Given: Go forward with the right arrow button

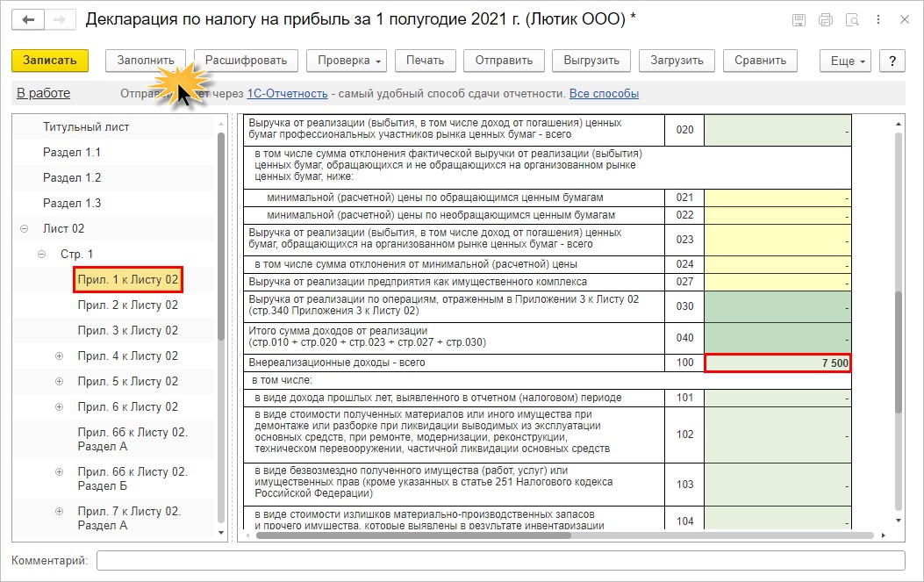Looking at the screenshot, I should (x=60, y=20).
